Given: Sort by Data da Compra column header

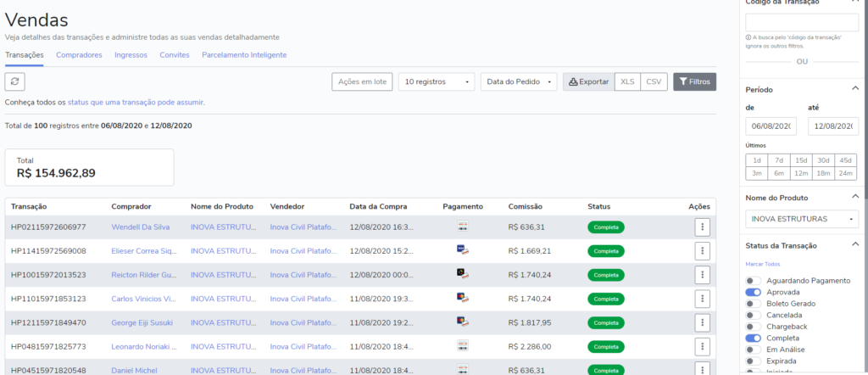Looking at the screenshot, I should tap(378, 207).
